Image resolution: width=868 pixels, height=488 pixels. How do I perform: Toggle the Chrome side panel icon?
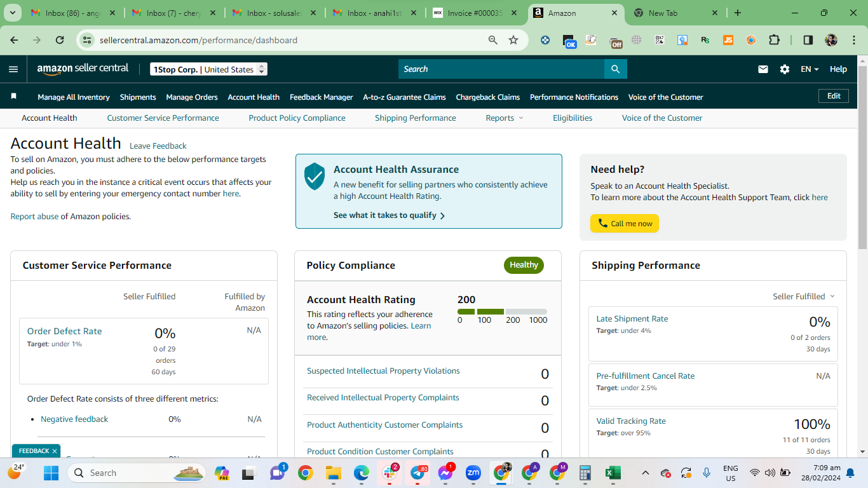coord(808,40)
